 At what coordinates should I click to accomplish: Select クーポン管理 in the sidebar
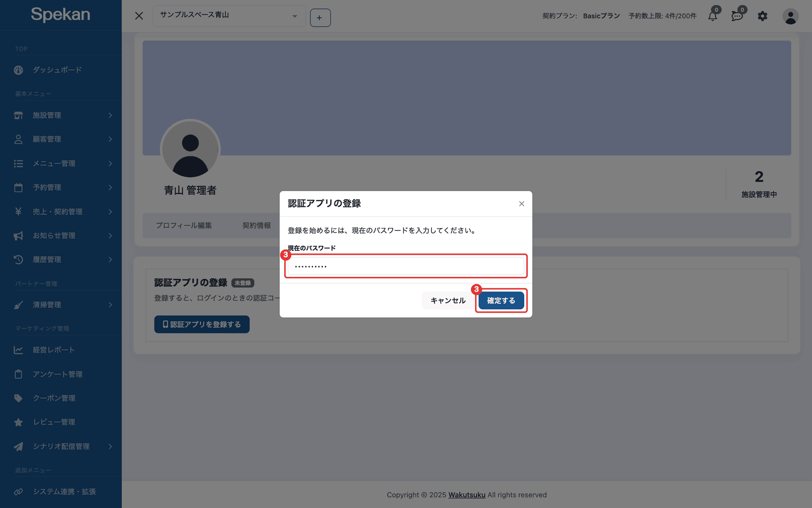click(54, 398)
